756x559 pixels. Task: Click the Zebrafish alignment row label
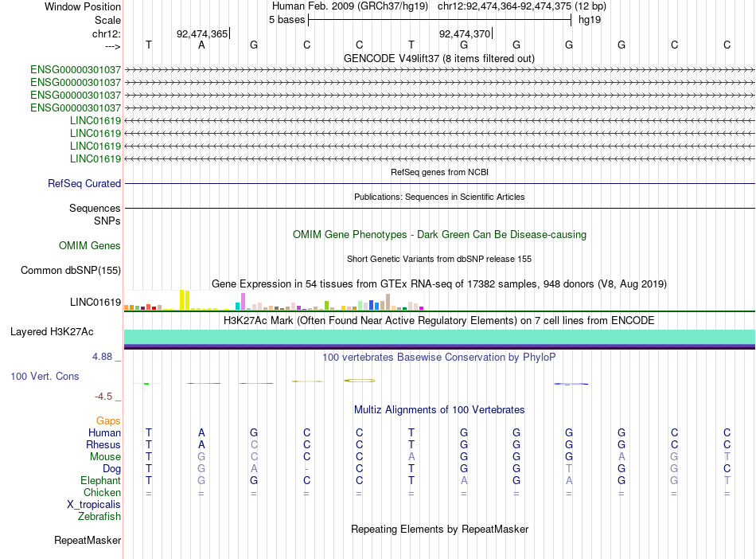(99, 516)
